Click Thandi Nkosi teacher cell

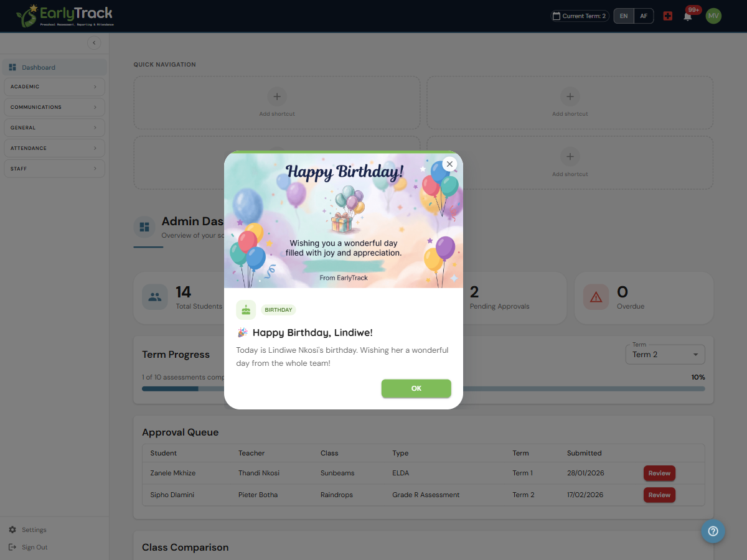coord(259,473)
